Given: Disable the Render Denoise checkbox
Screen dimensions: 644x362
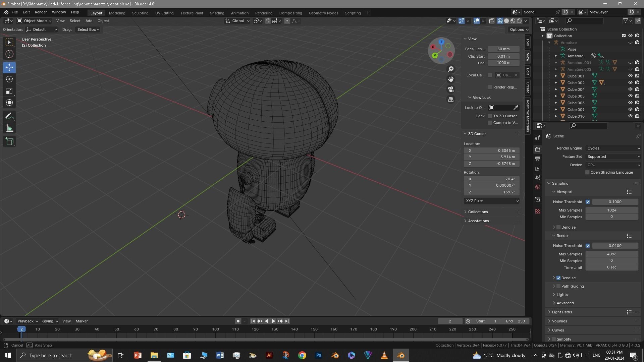Looking at the screenshot, I should (558, 278).
